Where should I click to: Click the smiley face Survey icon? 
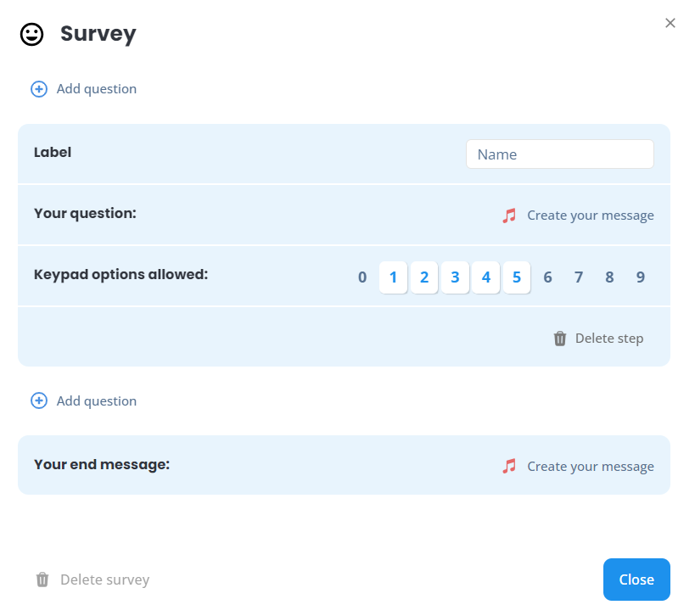(x=32, y=34)
